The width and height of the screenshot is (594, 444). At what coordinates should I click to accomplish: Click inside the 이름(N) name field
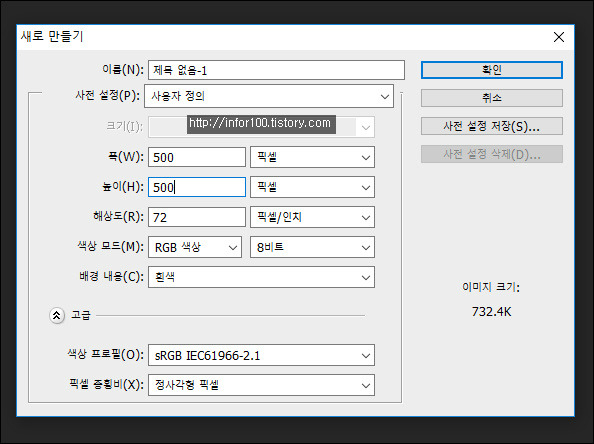276,70
